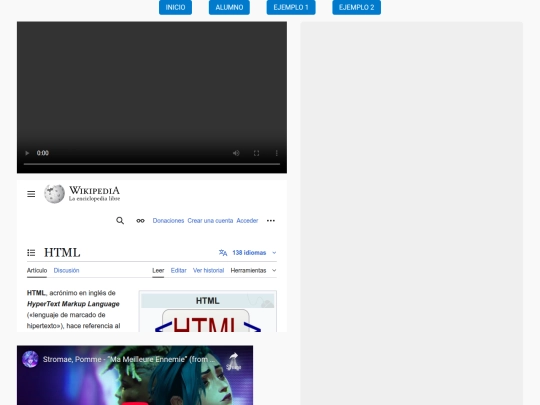
Task: Seek on the video progress bar
Action: click(152, 164)
